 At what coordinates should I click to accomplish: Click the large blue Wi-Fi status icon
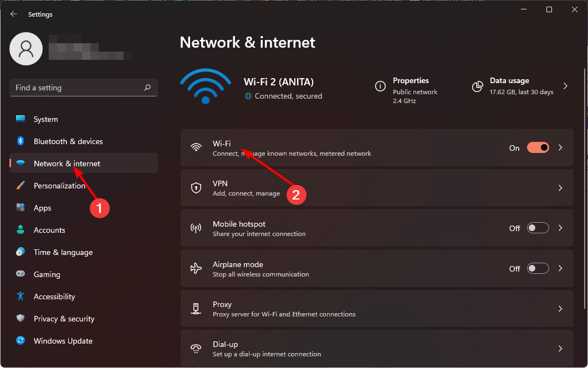(x=206, y=86)
